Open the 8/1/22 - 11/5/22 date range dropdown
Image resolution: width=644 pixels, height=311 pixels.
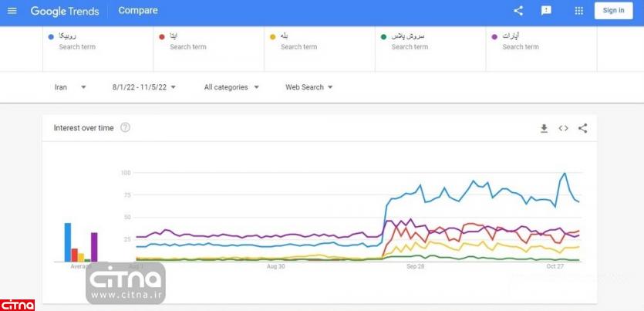click(x=144, y=87)
